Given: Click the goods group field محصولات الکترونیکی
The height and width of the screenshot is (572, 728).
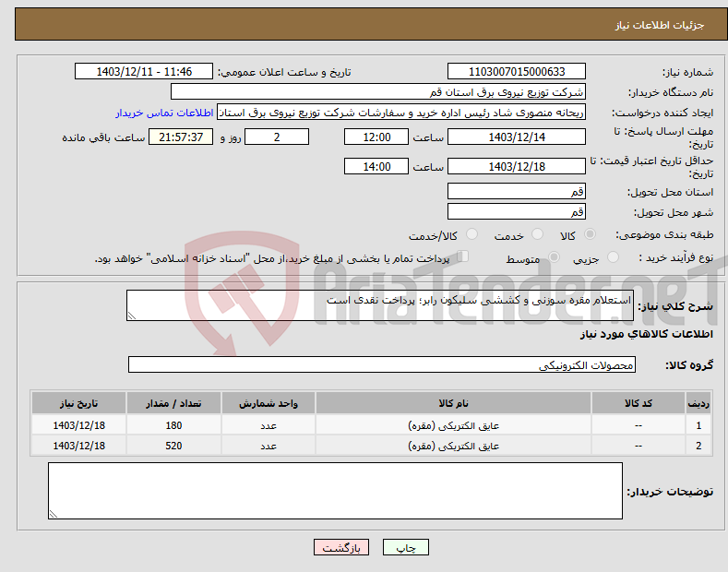Looking at the screenshot, I should [x=382, y=365].
